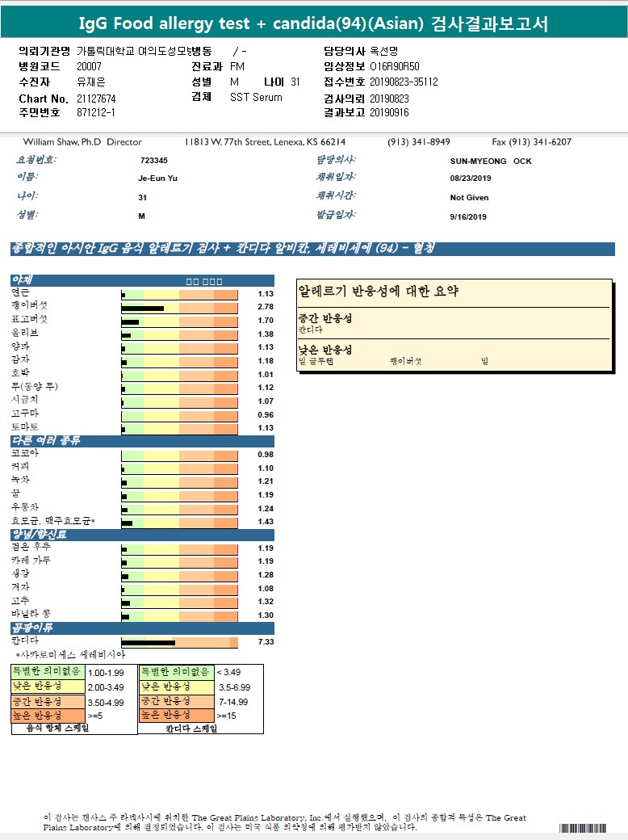Click the issue date 9/16/2019
Viewport: 628px width, 840px height.
(x=468, y=217)
